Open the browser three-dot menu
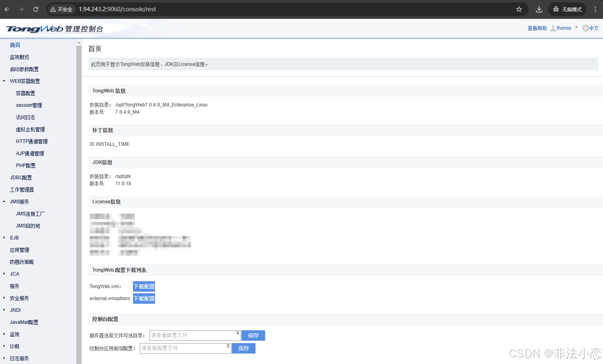Image resolution: width=603 pixels, height=364 pixels. point(595,9)
